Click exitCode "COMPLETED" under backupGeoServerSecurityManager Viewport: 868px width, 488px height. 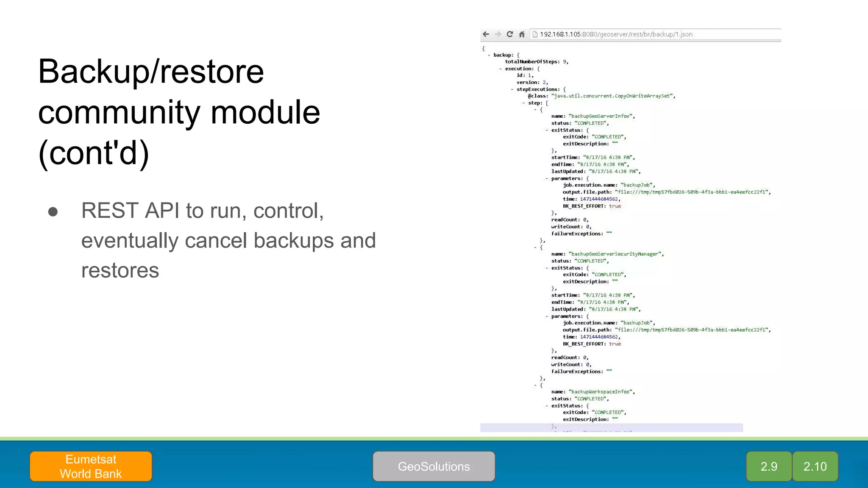pyautogui.click(x=608, y=274)
